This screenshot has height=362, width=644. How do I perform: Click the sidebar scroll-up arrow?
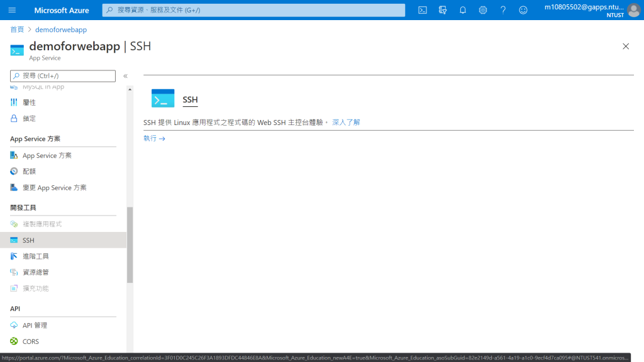click(x=130, y=89)
